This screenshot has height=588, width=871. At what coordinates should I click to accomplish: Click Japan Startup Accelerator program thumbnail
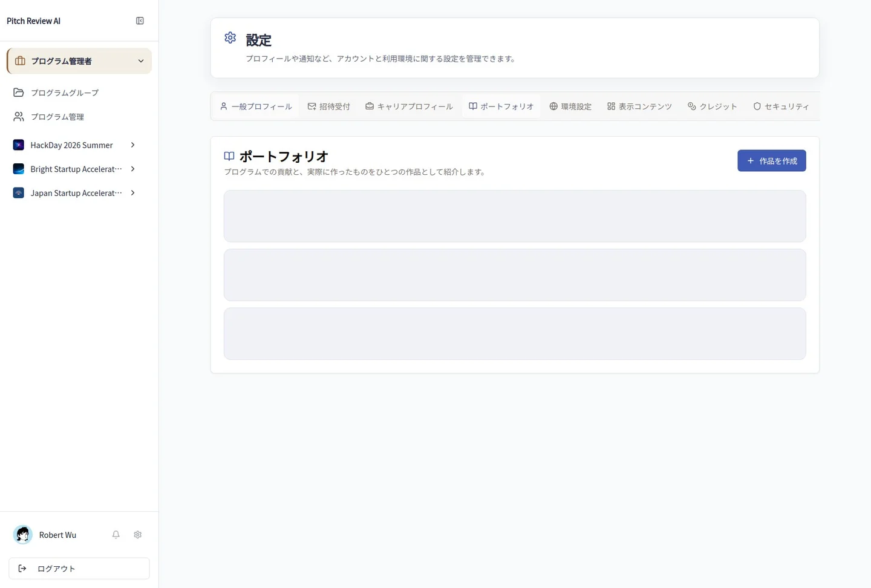pyautogui.click(x=19, y=193)
